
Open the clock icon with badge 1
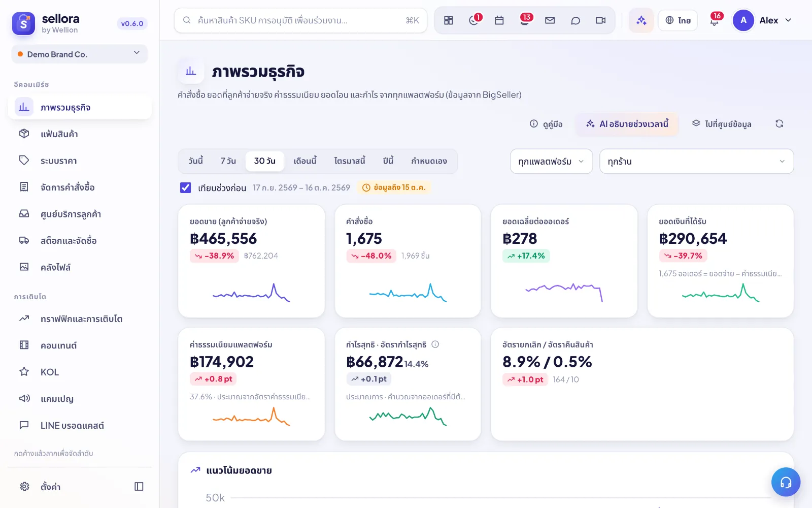click(x=474, y=20)
